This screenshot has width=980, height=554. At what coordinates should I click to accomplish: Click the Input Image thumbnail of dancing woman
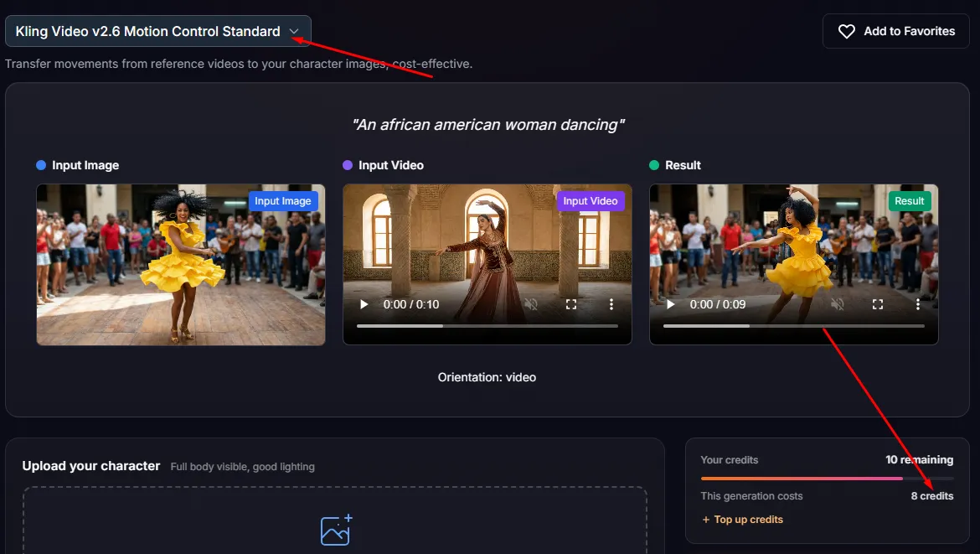[x=181, y=265]
